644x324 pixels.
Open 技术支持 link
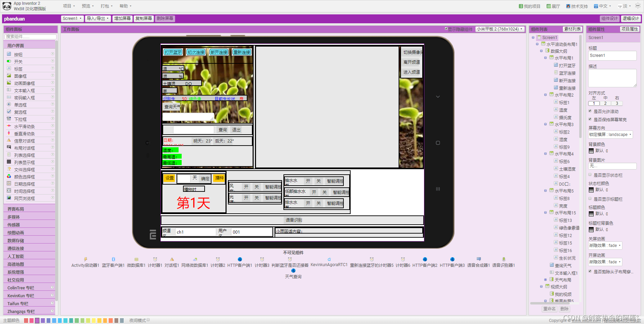577,6
